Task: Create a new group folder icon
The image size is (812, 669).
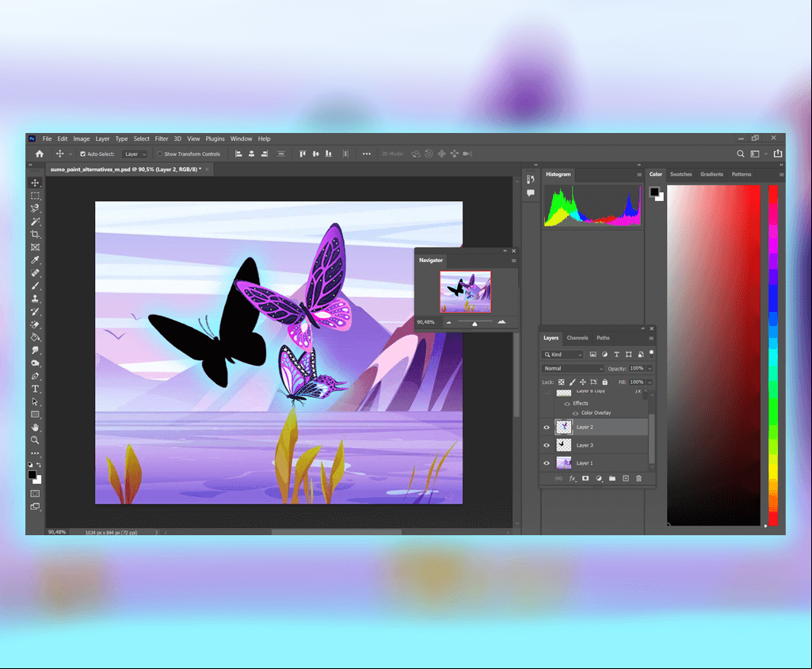Action: coord(612,479)
